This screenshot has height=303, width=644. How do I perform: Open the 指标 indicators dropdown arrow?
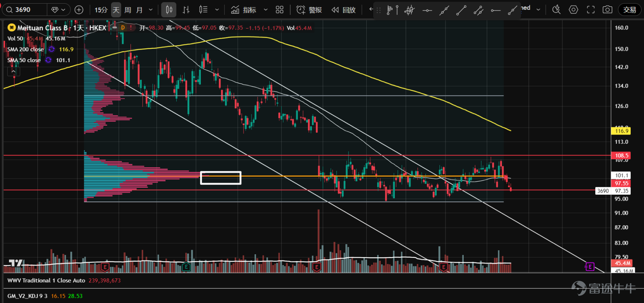(x=266, y=10)
